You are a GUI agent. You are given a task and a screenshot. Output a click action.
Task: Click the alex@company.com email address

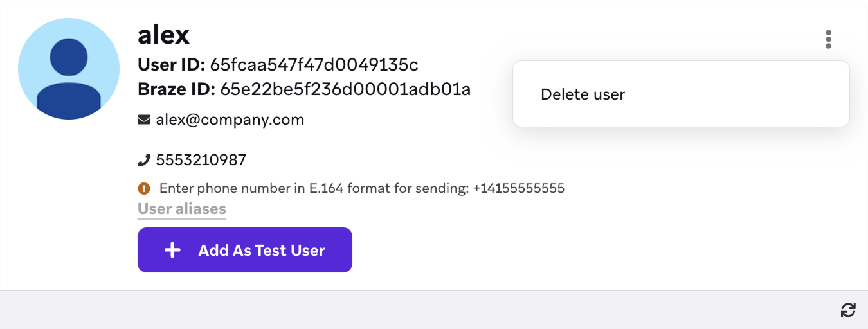(x=230, y=120)
